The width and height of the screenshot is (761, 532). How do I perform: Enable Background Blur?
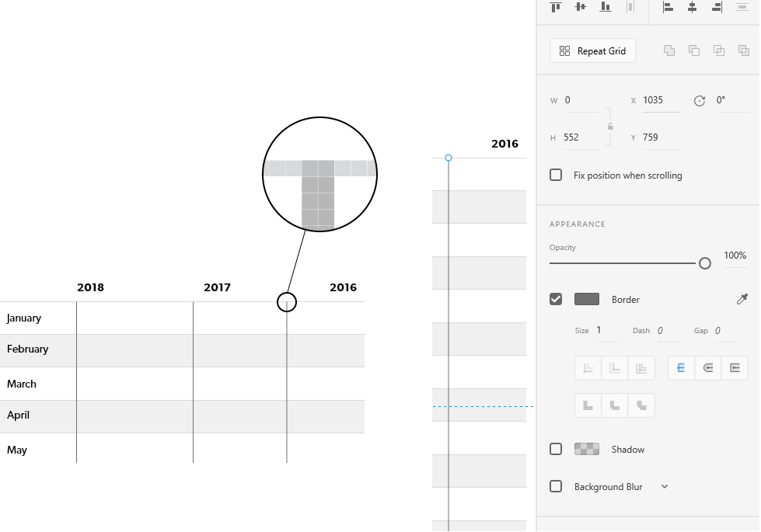pyautogui.click(x=556, y=486)
